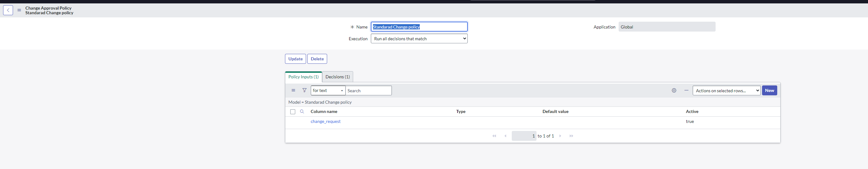Open the form context menu hamburger icon
The height and width of the screenshot is (169, 868).
click(19, 11)
